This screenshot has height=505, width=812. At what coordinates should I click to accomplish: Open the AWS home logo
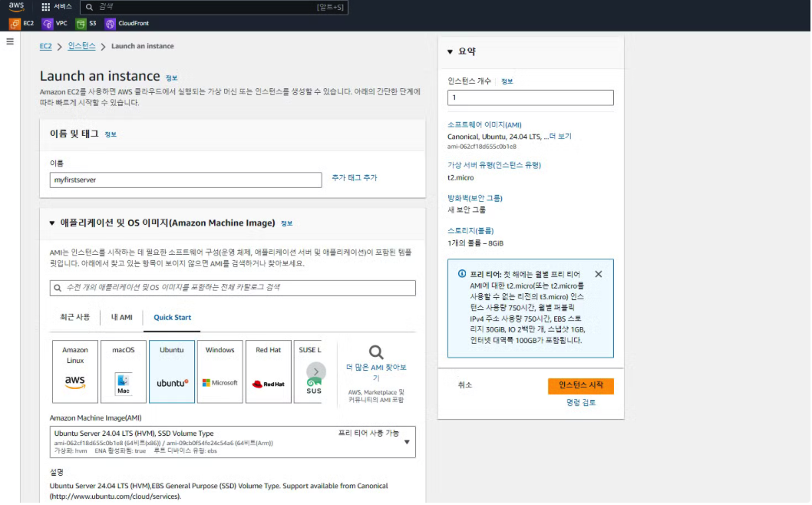[x=17, y=7]
